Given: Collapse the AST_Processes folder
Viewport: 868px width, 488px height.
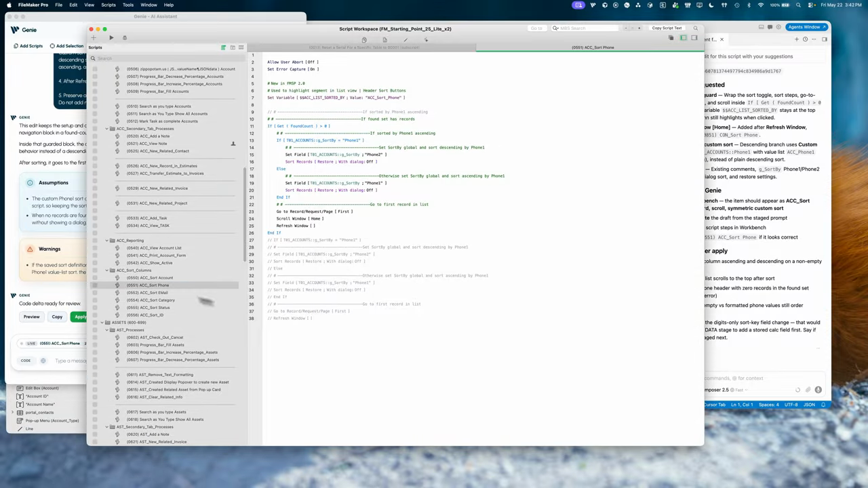Looking at the screenshot, I should click(x=107, y=330).
